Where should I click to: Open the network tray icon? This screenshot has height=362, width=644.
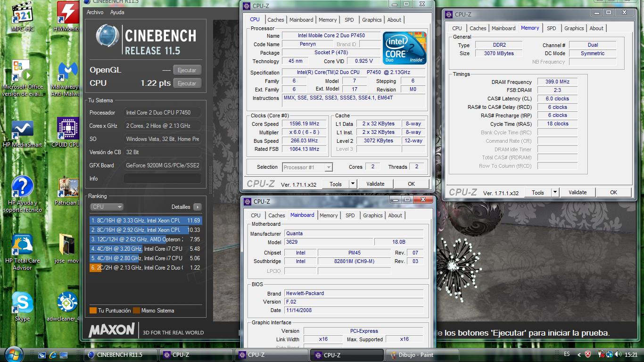click(x=610, y=354)
